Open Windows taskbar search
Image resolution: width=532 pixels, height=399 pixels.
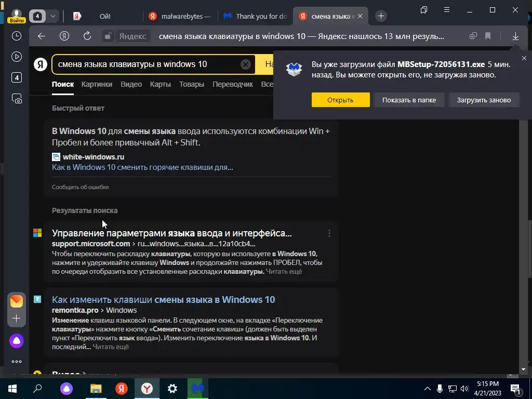(x=37, y=389)
